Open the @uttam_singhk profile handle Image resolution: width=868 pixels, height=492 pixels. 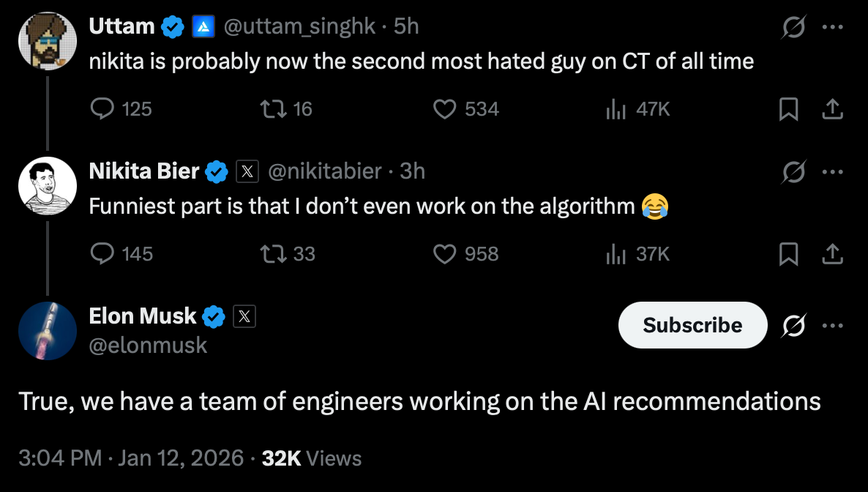coord(299,26)
